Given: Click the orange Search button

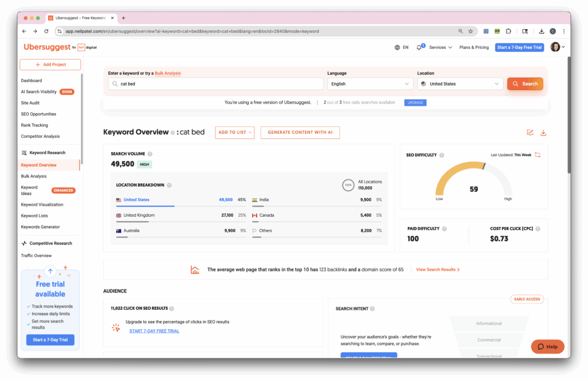Looking at the screenshot, I should 525,84.
